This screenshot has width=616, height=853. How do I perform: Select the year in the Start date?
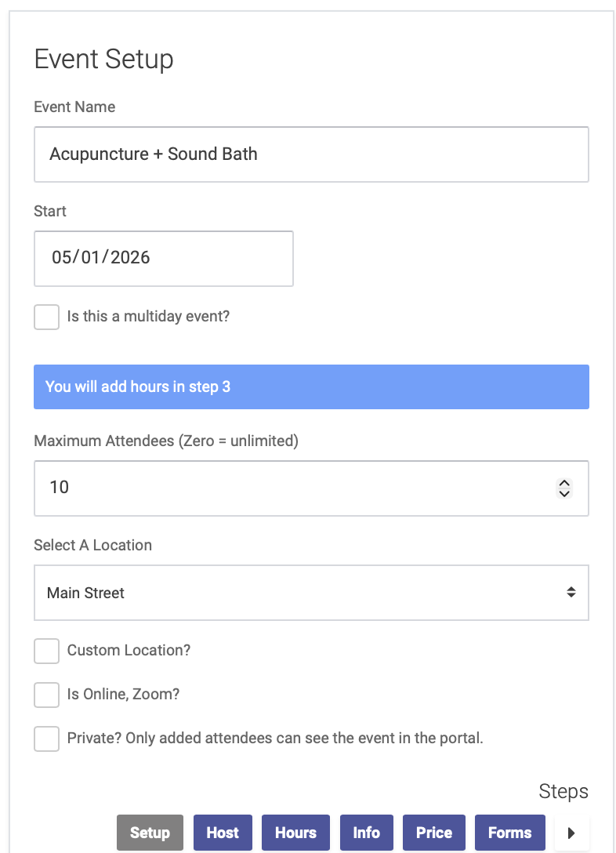tap(130, 258)
